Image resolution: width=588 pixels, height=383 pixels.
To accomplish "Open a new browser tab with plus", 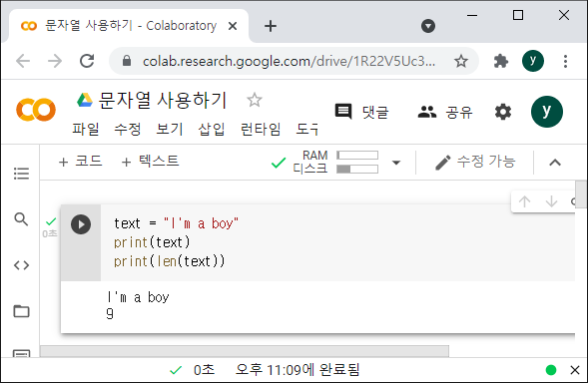I will point(270,26).
